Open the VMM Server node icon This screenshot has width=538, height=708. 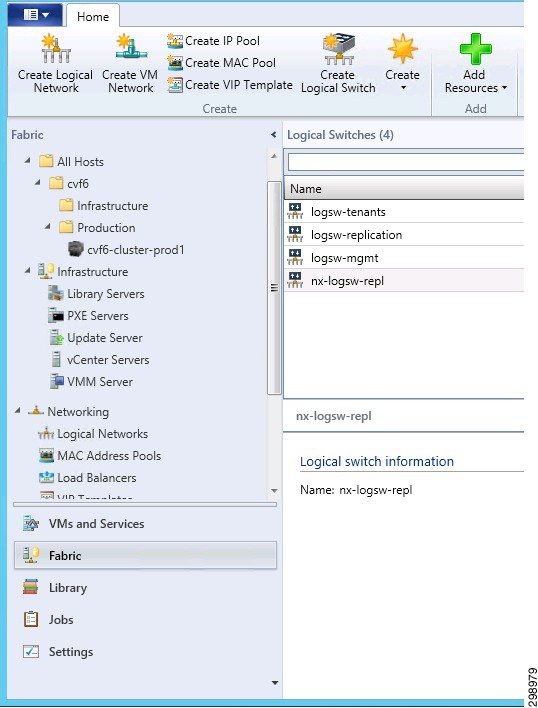point(56,382)
